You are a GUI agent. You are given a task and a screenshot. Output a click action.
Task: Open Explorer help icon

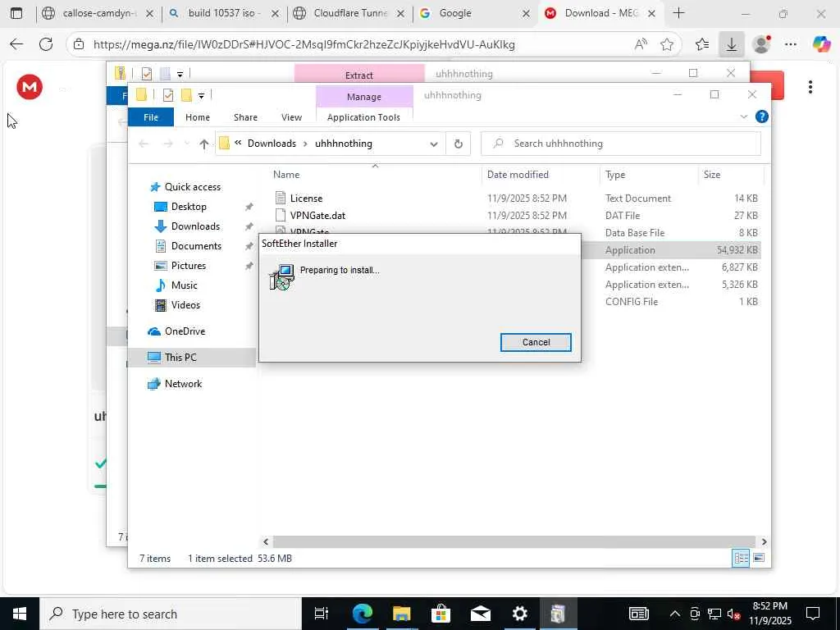click(x=761, y=116)
